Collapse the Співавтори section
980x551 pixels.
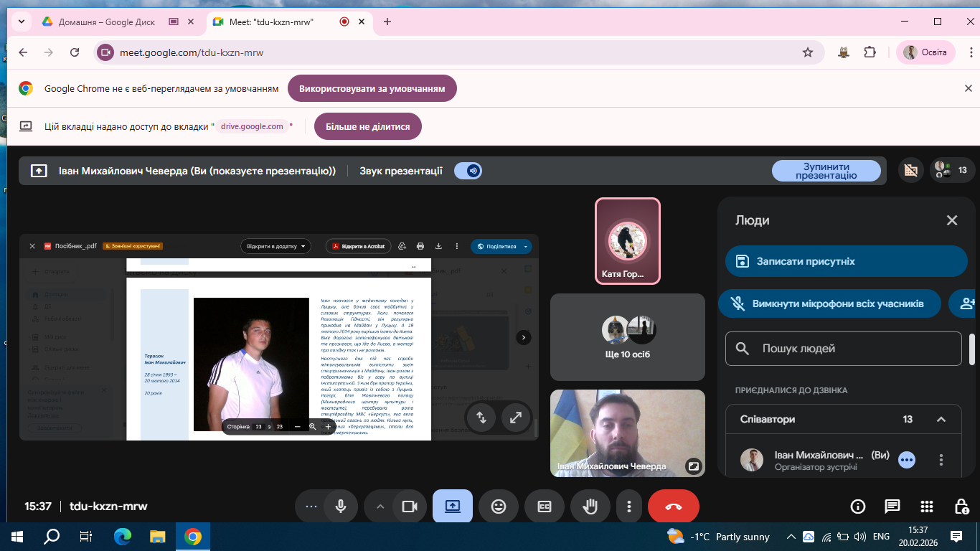pyautogui.click(x=941, y=420)
